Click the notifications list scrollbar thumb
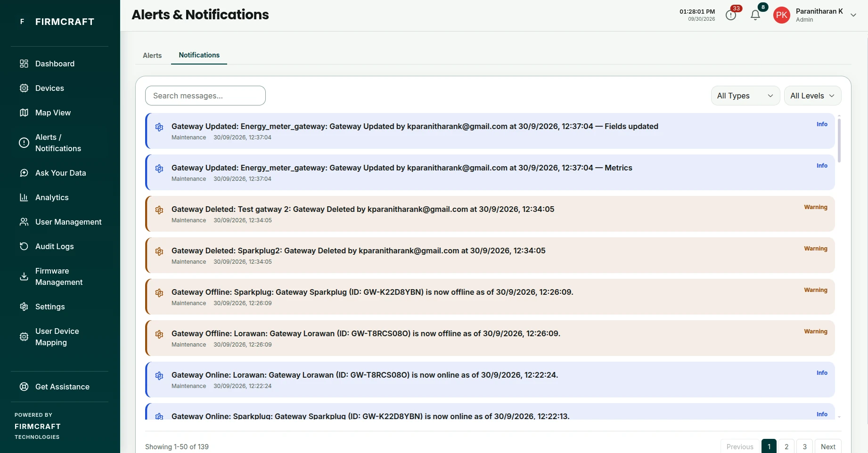The height and width of the screenshot is (453, 868). [839, 140]
